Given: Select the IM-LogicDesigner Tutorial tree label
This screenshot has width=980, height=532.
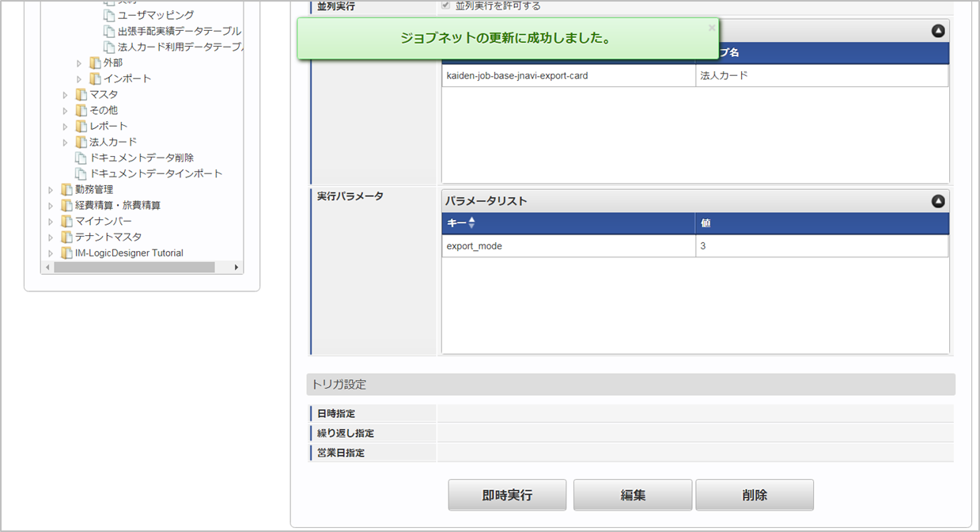Looking at the screenshot, I should pos(129,253).
